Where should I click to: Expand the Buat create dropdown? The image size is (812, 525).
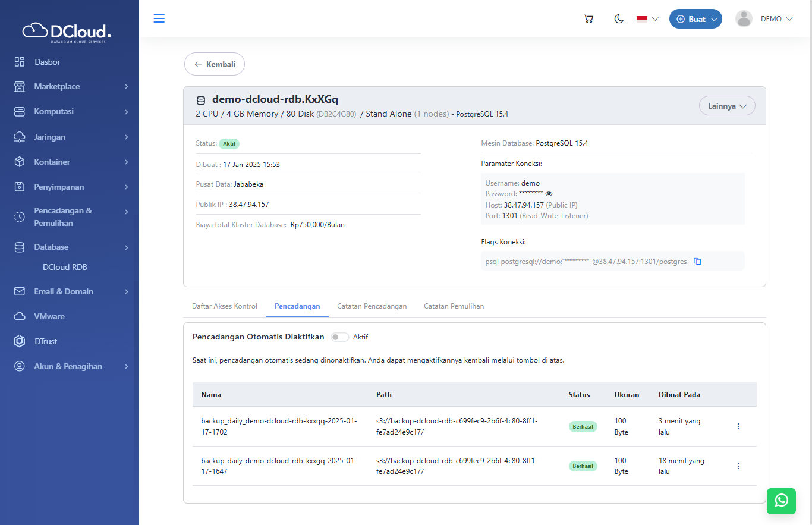point(695,19)
